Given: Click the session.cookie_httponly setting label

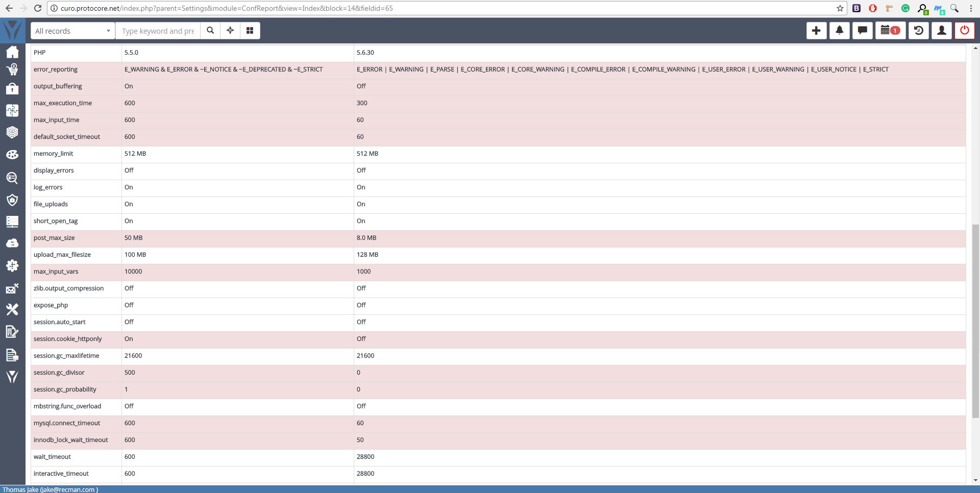Looking at the screenshot, I should (x=67, y=339).
